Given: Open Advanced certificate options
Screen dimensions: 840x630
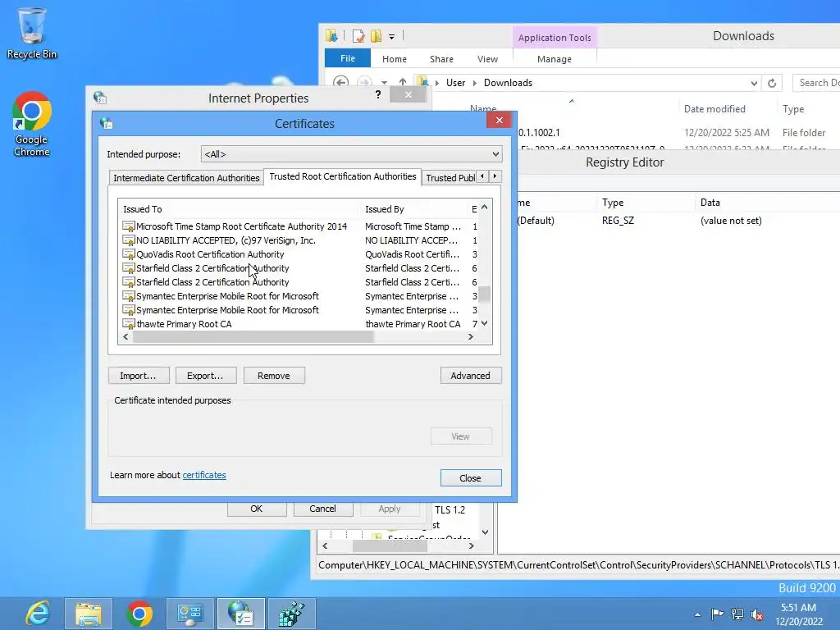Looking at the screenshot, I should (471, 376).
